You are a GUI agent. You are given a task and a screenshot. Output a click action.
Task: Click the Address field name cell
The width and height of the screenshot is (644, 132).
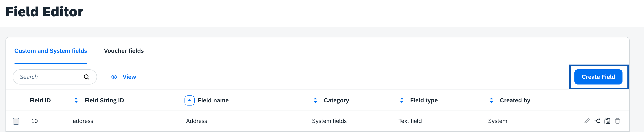(x=196, y=121)
